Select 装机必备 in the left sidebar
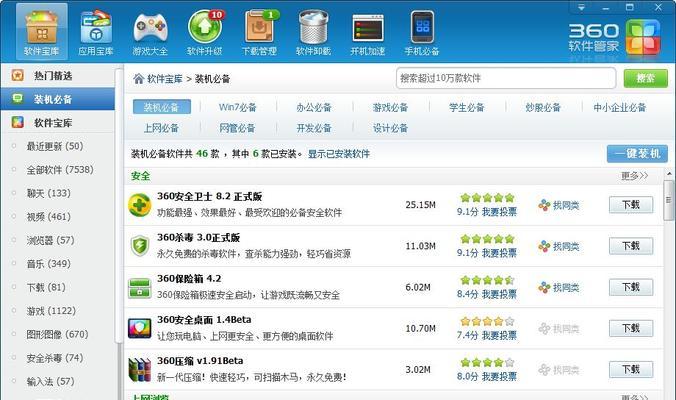The height and width of the screenshot is (400, 676). click(57, 99)
